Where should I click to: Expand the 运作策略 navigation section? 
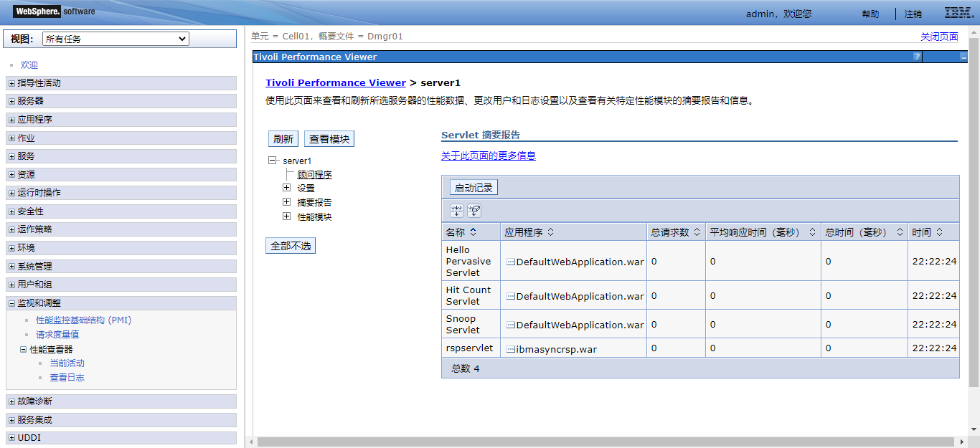tap(11, 229)
